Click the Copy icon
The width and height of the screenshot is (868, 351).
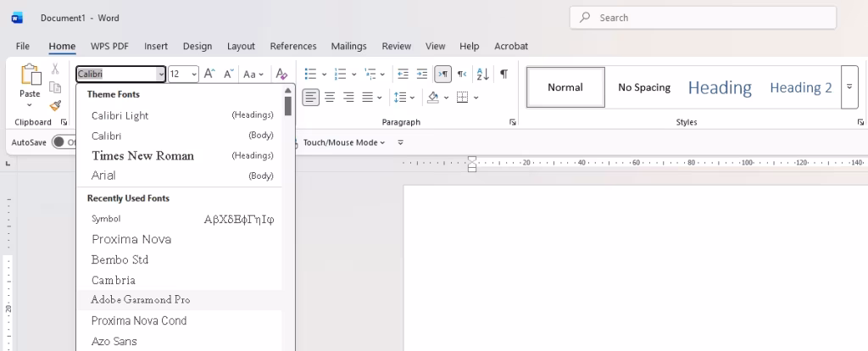55,87
